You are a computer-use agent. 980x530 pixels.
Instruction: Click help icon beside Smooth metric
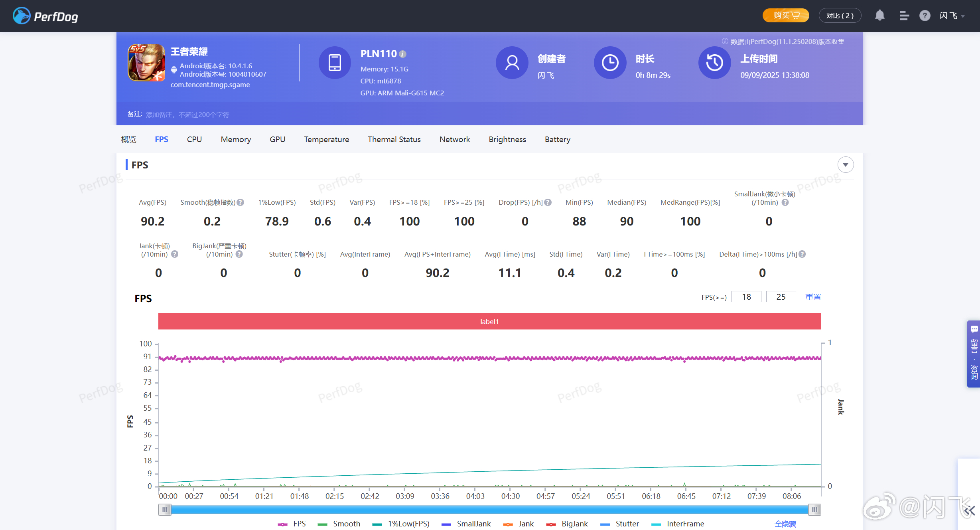[241, 202]
